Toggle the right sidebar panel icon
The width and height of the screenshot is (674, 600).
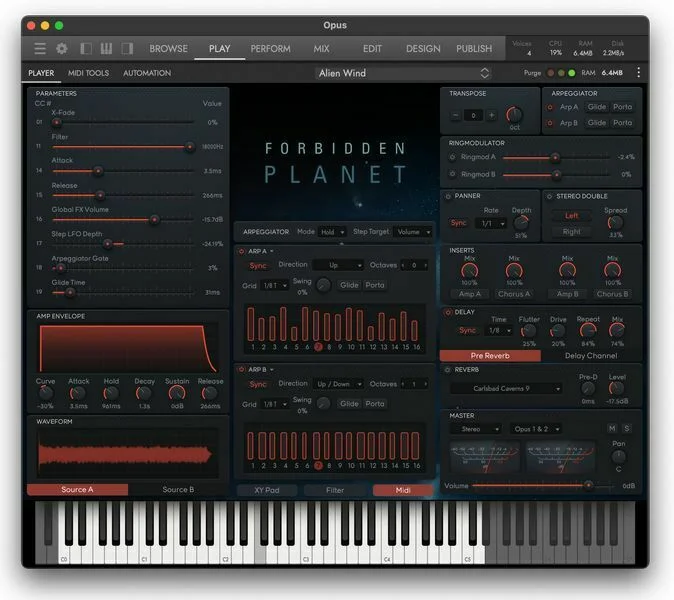(127, 49)
